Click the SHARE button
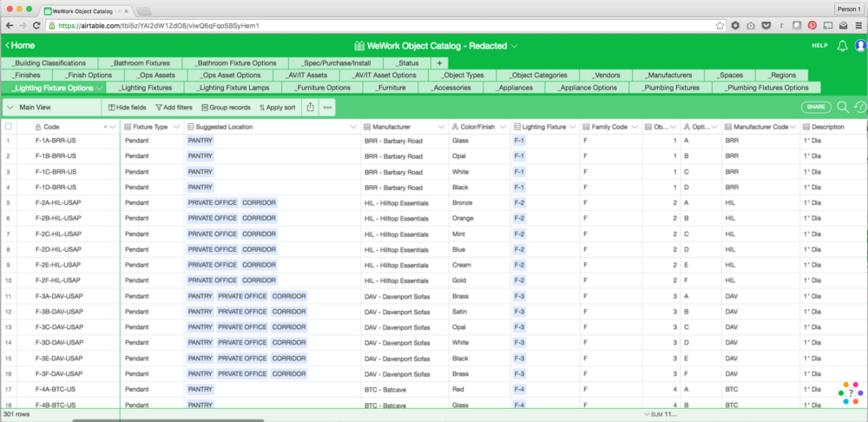 click(816, 107)
